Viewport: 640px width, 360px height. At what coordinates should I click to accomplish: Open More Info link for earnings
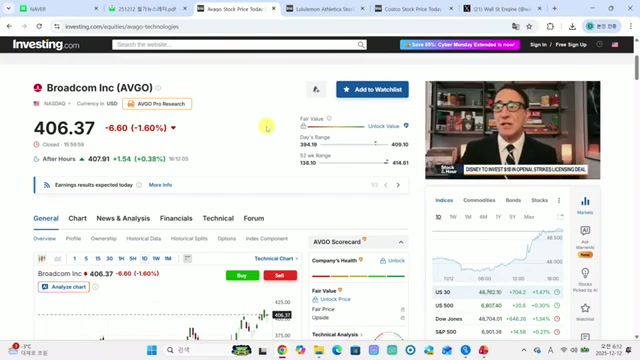(160, 185)
